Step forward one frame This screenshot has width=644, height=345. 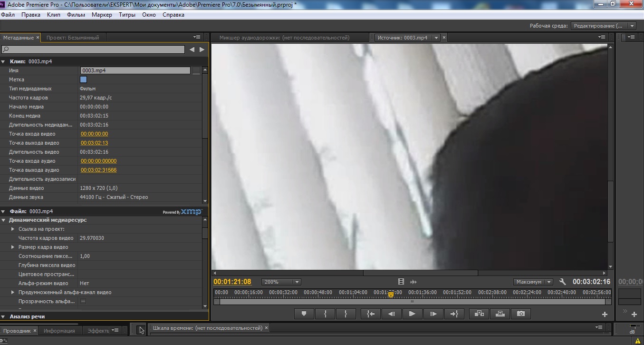[433, 314]
